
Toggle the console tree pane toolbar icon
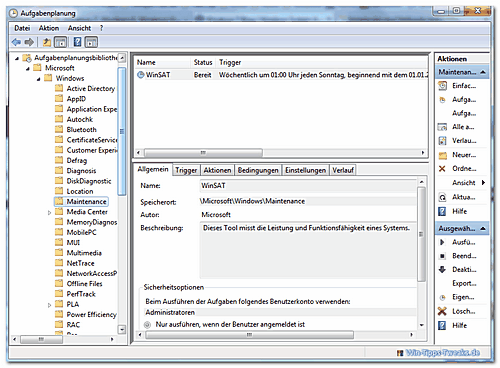click(60, 42)
